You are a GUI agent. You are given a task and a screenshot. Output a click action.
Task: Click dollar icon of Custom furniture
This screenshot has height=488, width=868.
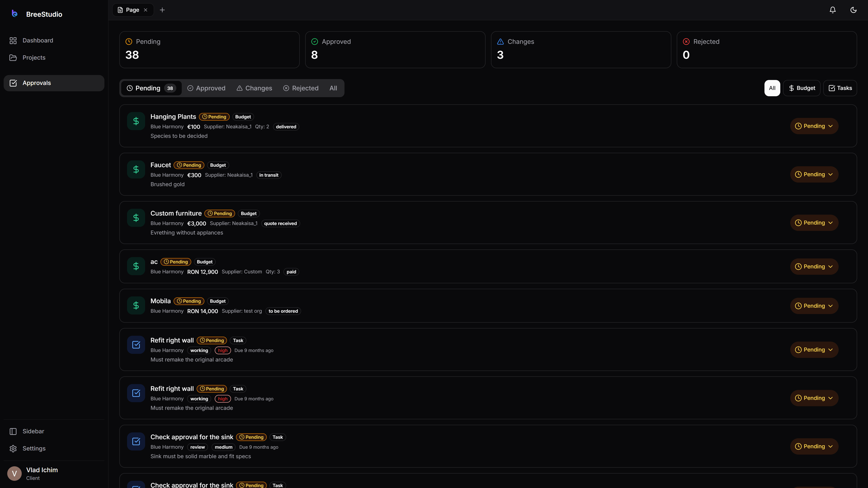pyautogui.click(x=136, y=218)
